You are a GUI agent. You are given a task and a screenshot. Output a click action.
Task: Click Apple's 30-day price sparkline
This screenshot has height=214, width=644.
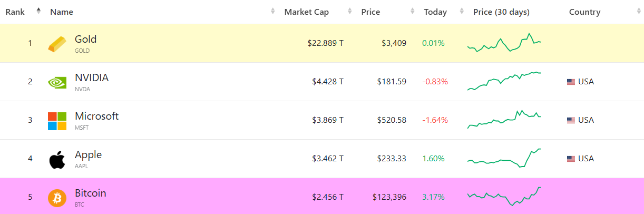[504, 158]
